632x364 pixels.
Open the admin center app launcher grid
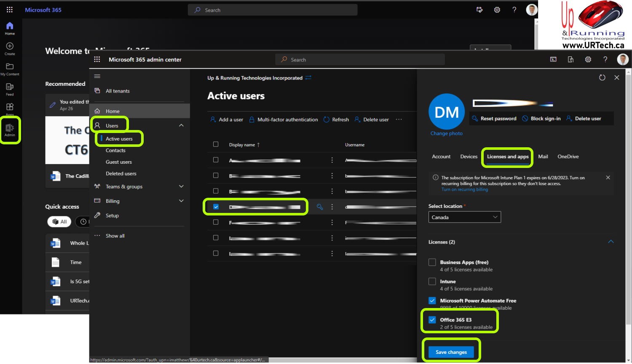click(x=97, y=59)
